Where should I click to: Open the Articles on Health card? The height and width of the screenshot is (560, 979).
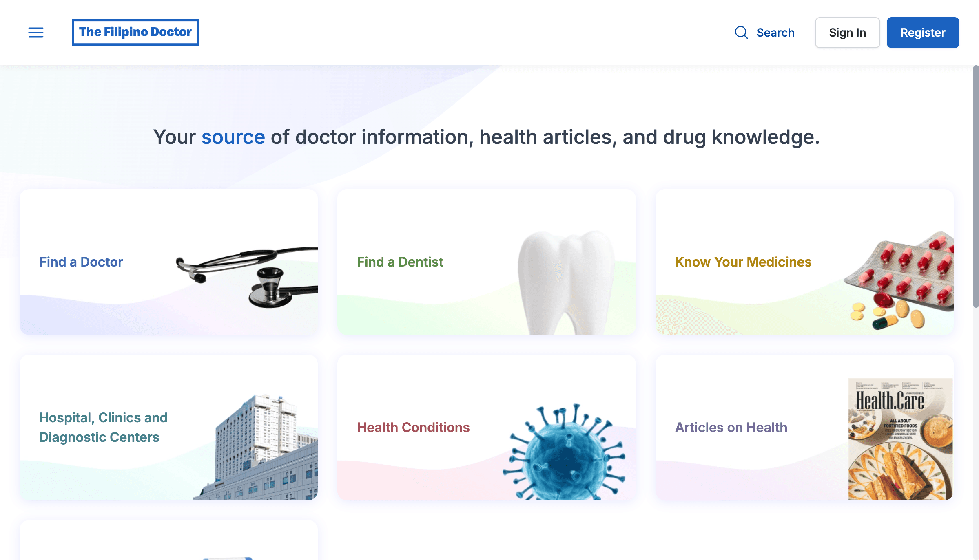coord(804,428)
